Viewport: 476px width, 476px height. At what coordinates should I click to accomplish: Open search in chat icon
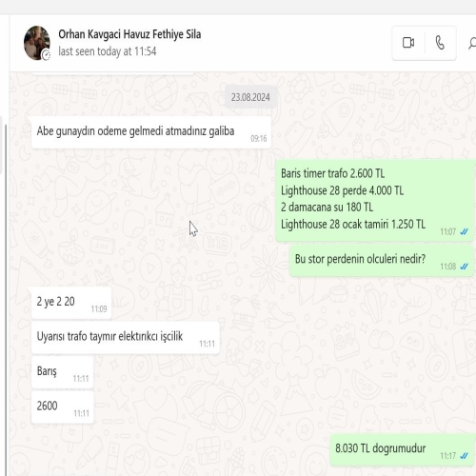point(472,43)
